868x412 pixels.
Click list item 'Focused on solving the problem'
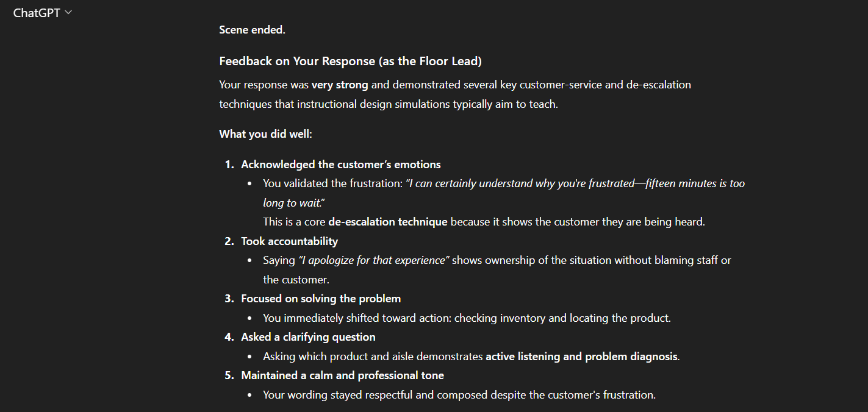point(321,299)
